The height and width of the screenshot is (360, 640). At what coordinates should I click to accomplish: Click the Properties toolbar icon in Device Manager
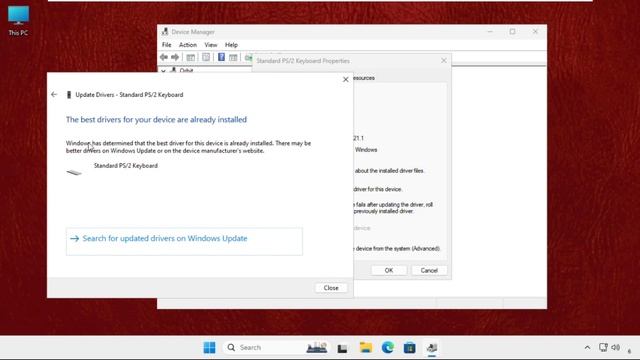coord(206,57)
